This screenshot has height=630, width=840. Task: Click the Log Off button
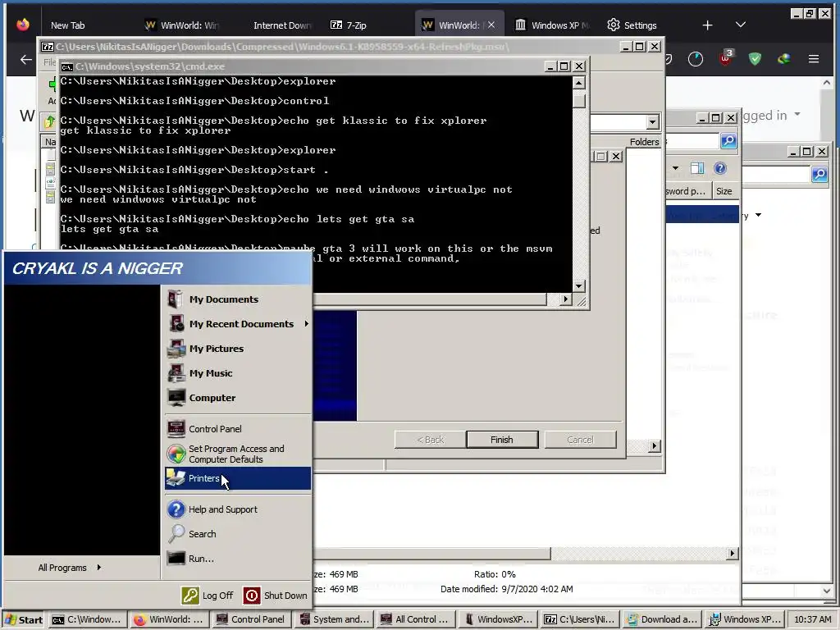coord(208,596)
